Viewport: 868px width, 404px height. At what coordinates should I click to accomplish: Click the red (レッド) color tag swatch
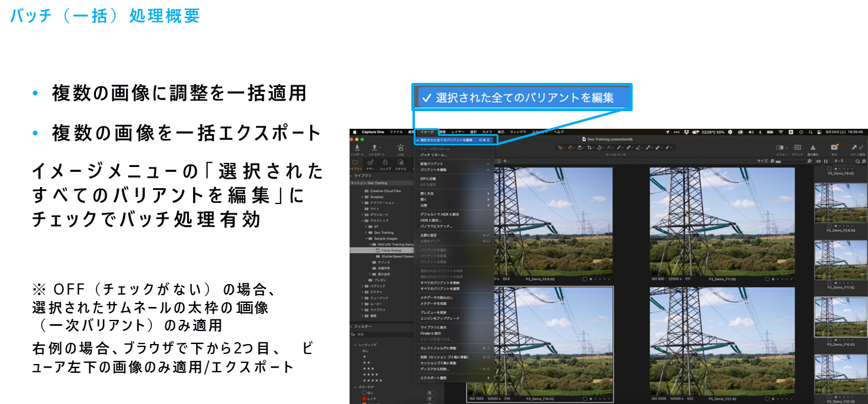click(365, 398)
